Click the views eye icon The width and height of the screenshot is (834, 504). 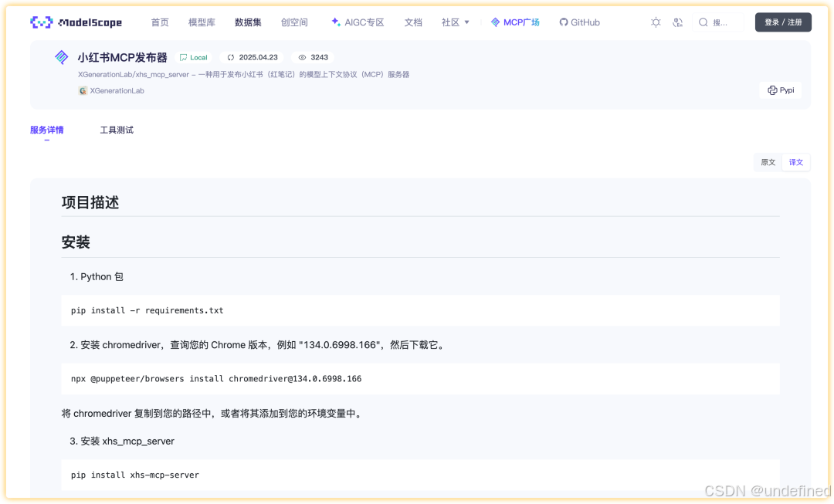click(302, 57)
